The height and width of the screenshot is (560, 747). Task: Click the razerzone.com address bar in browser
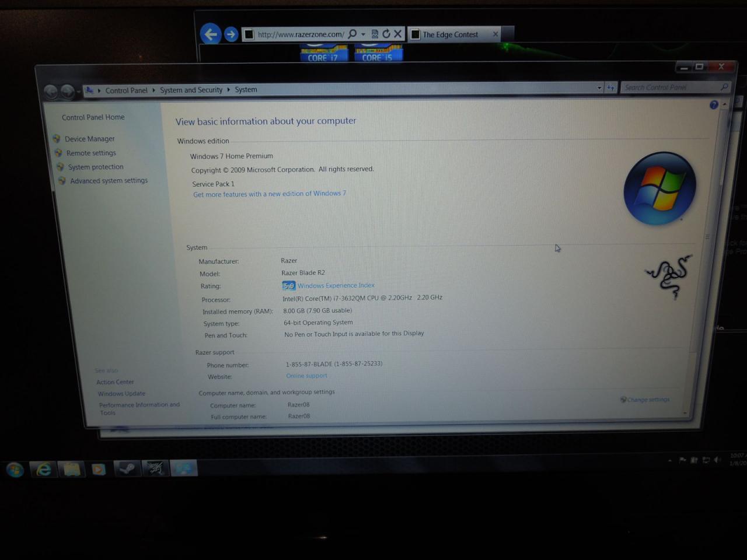pyautogui.click(x=301, y=34)
